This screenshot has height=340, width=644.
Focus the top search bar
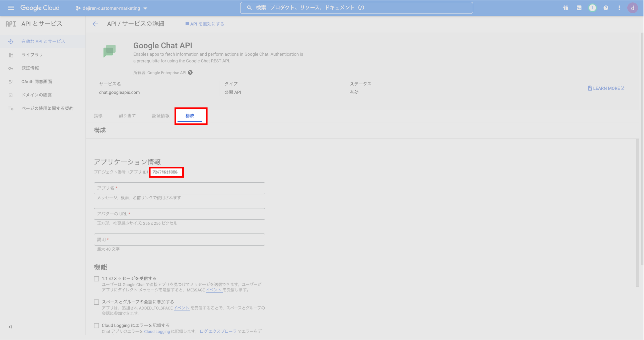356,8
